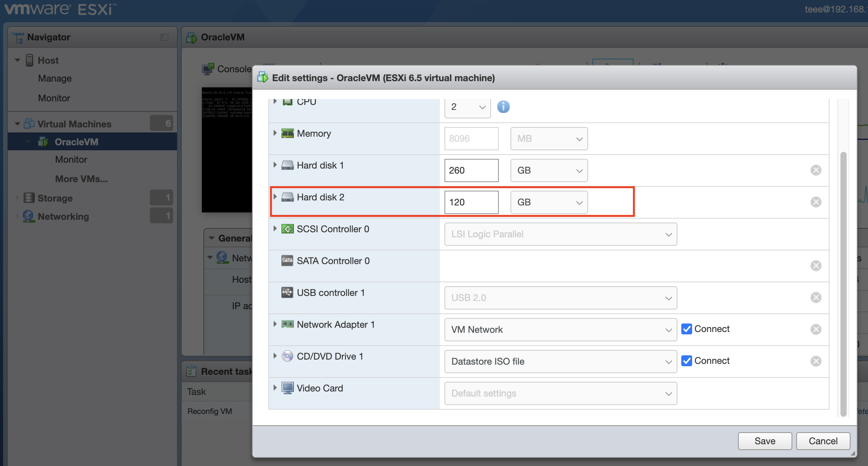Screen dimensions: 868x466
Task: Click the OracleVM page header icon
Action: point(192,38)
